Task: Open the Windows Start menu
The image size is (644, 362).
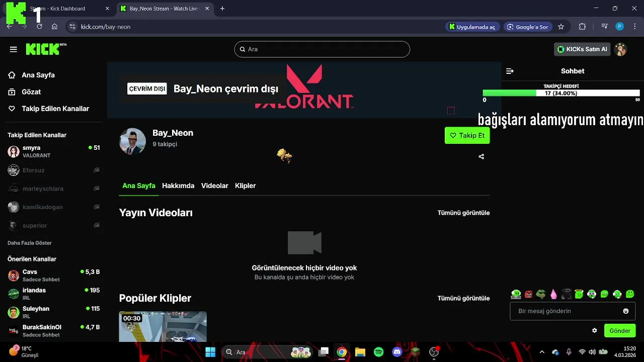Action: pos(210,352)
